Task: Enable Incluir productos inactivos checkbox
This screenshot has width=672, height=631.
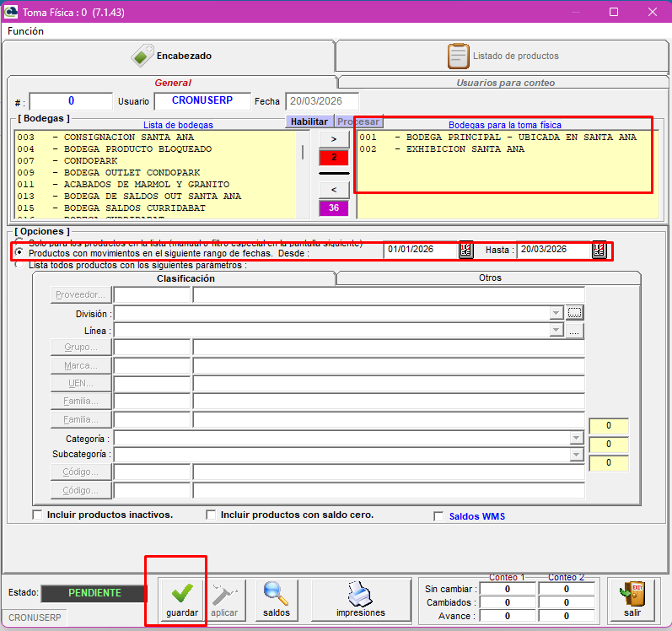Action: [37, 515]
